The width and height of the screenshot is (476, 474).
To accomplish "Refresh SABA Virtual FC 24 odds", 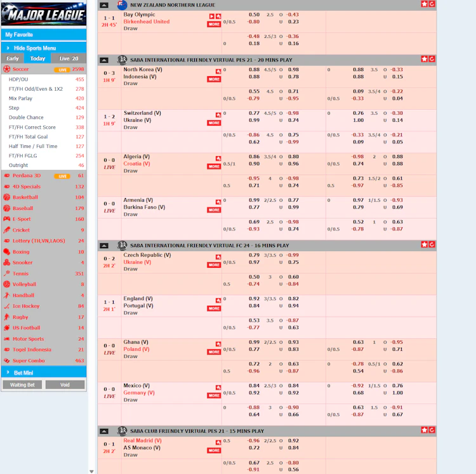I will 432,244.
